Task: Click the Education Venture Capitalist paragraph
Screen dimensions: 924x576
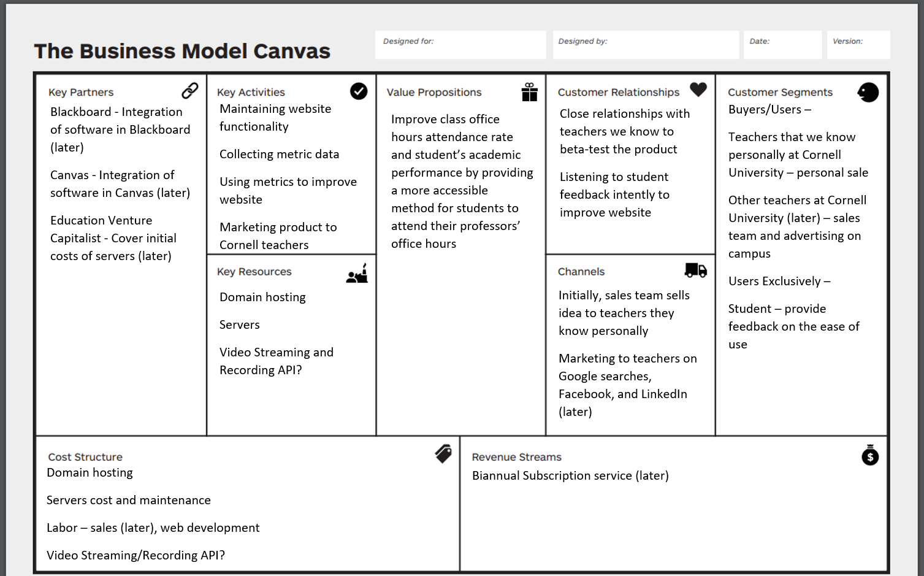Action: (113, 238)
